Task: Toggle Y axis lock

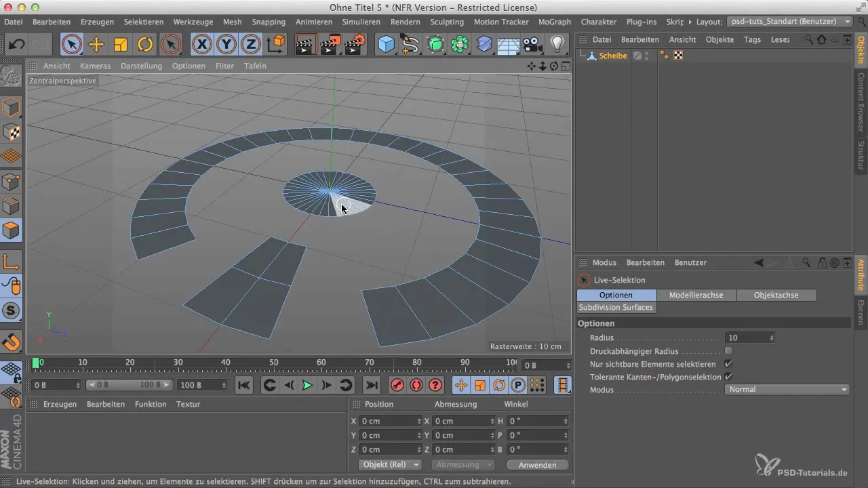Action: pyautogui.click(x=226, y=45)
